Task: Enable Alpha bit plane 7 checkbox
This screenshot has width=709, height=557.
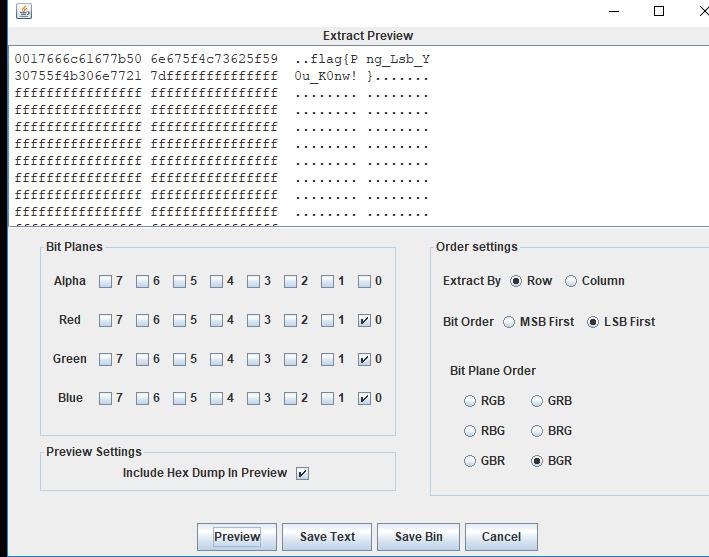Action: point(105,282)
